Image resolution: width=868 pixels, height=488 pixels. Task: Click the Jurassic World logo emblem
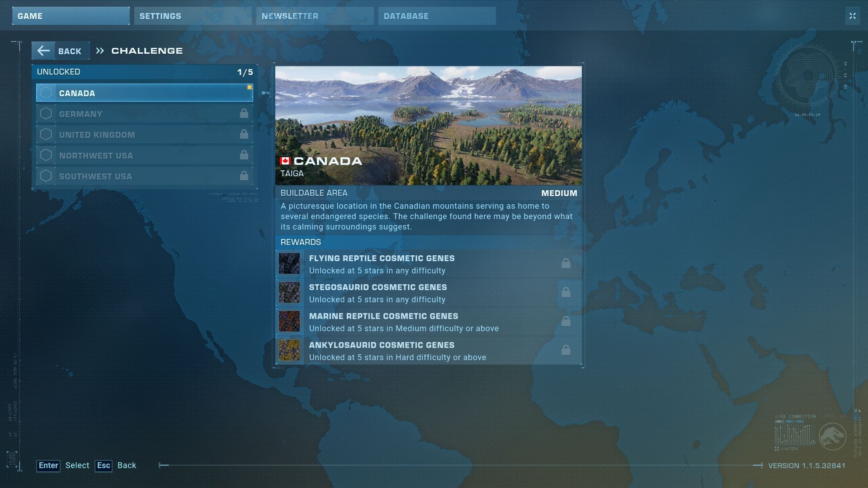pyautogui.click(x=832, y=436)
